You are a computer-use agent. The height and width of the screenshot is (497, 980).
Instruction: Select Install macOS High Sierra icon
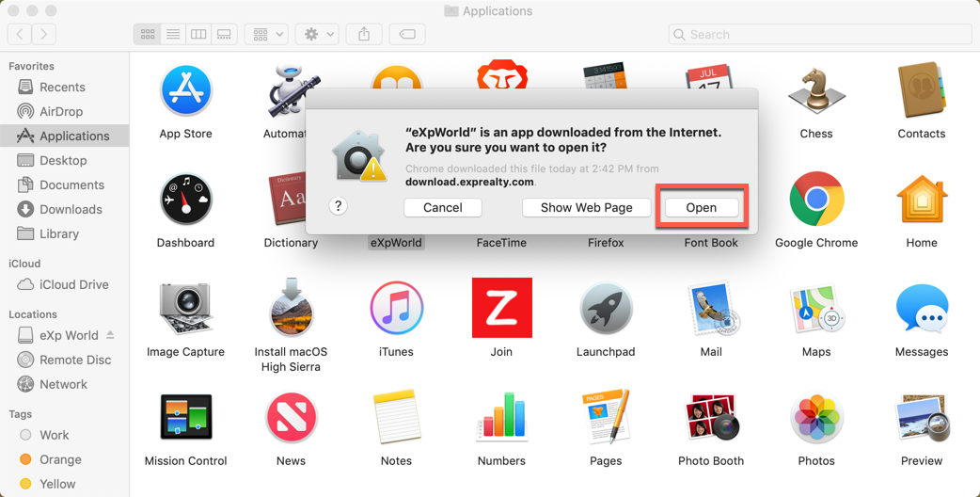(291, 309)
